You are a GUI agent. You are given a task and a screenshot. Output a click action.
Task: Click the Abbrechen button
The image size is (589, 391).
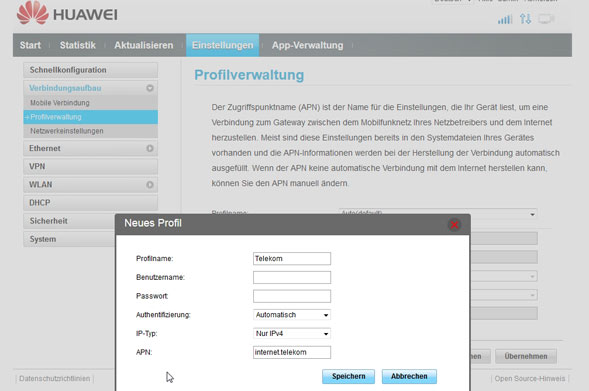coord(409,376)
